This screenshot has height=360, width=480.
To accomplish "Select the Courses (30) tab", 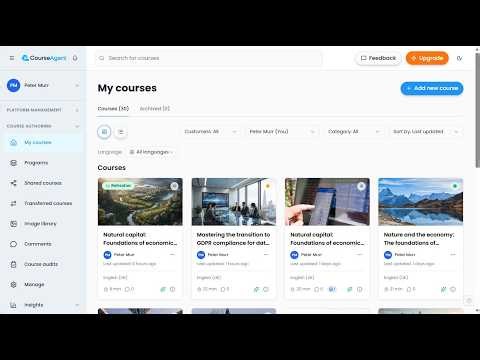I will coord(113,109).
